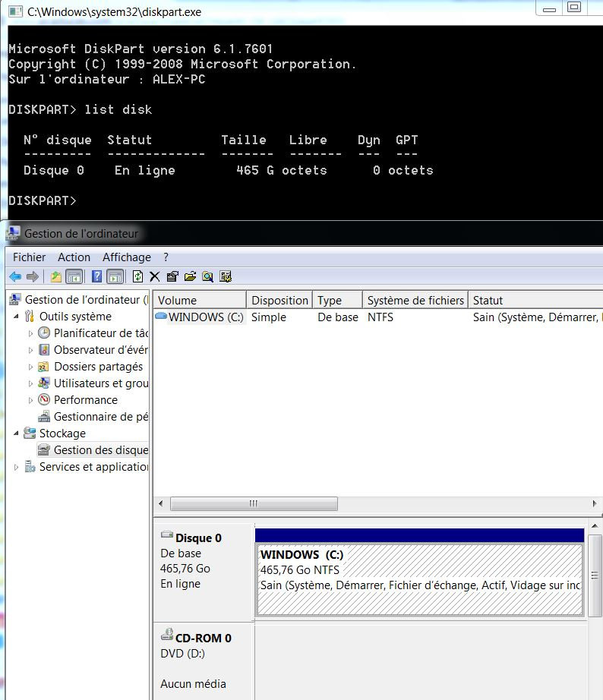Collapse the Outils système tree node
603x700 pixels.
[17, 316]
